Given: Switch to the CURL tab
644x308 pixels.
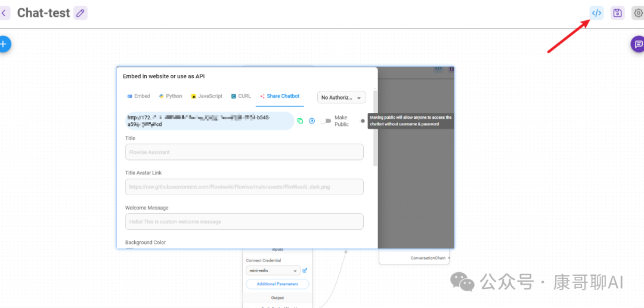Looking at the screenshot, I should [x=241, y=96].
